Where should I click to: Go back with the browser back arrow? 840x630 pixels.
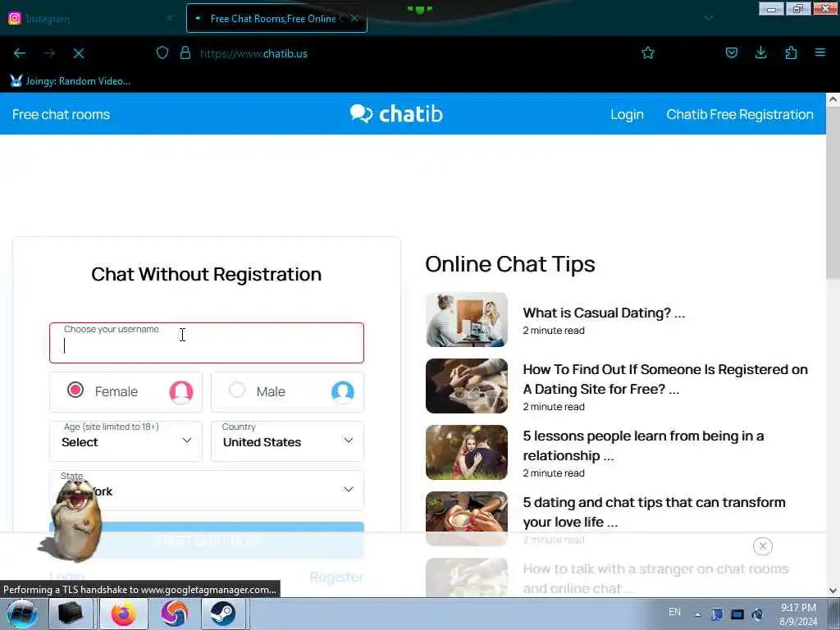pyautogui.click(x=20, y=53)
